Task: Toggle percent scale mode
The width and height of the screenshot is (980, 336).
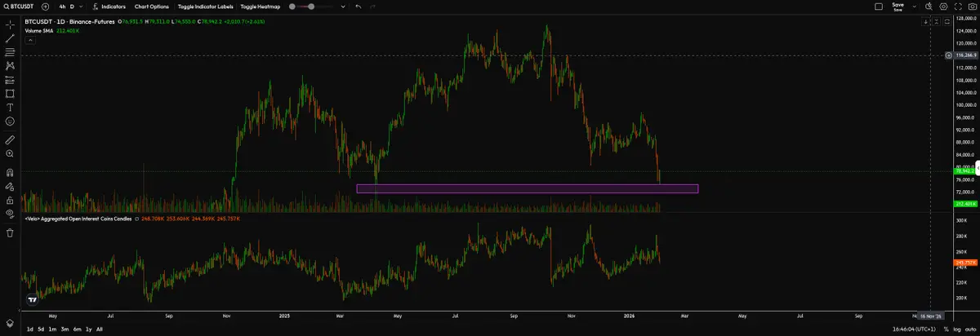Action: [946, 329]
